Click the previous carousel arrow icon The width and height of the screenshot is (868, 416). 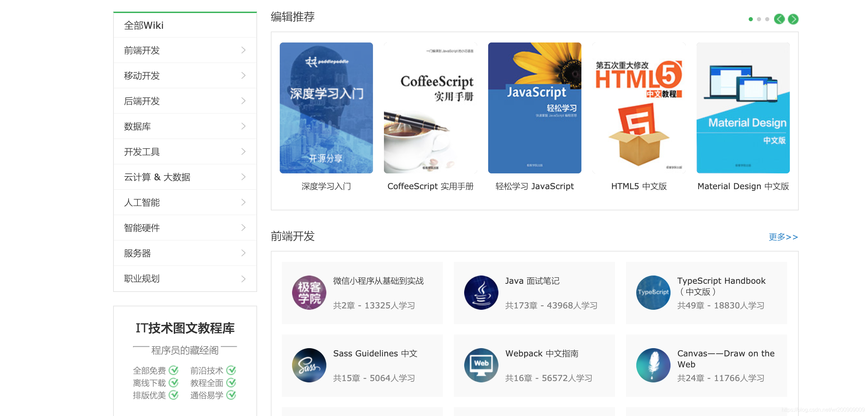(x=779, y=19)
